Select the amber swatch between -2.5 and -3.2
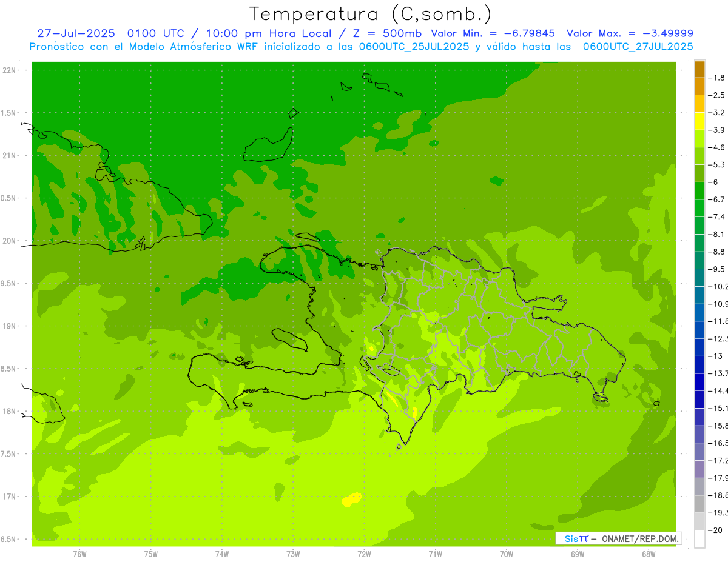728x562 pixels. [x=699, y=104]
